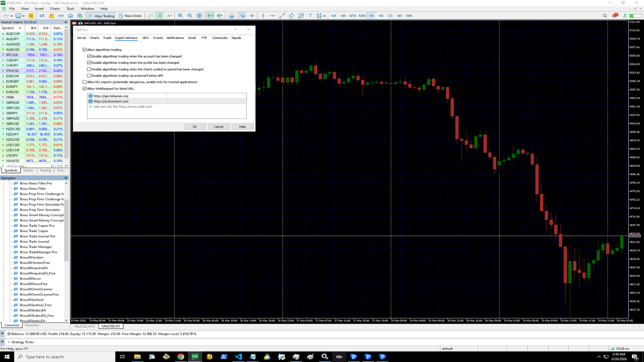Enable Allow DLL imports checkbox
The height and width of the screenshot is (362, 644).
pyautogui.click(x=85, y=82)
